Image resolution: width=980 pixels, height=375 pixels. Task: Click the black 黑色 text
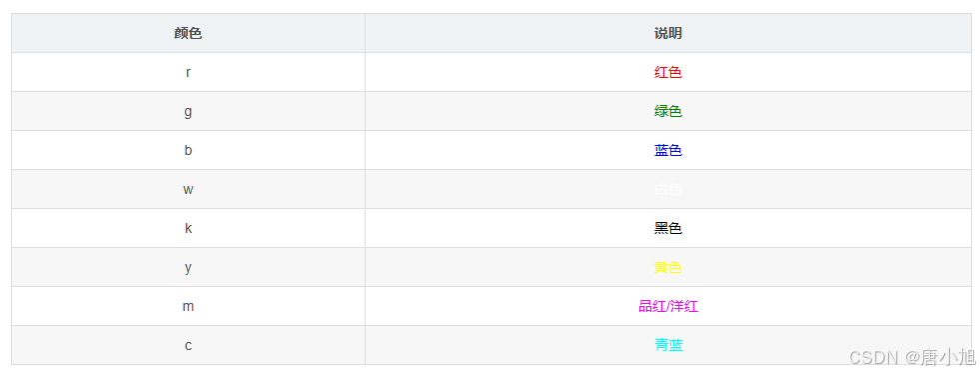(668, 229)
